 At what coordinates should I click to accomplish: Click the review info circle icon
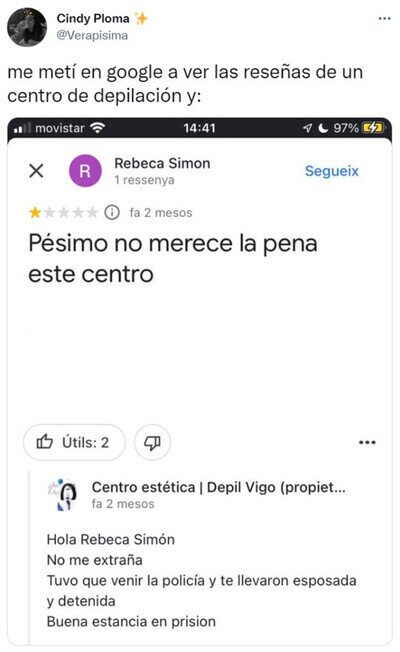coord(112,212)
